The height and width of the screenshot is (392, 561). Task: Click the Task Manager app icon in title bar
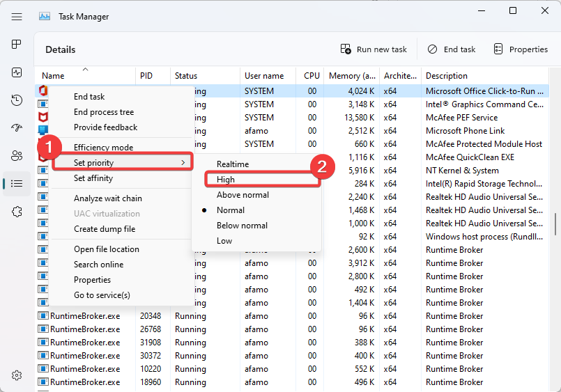pos(45,17)
